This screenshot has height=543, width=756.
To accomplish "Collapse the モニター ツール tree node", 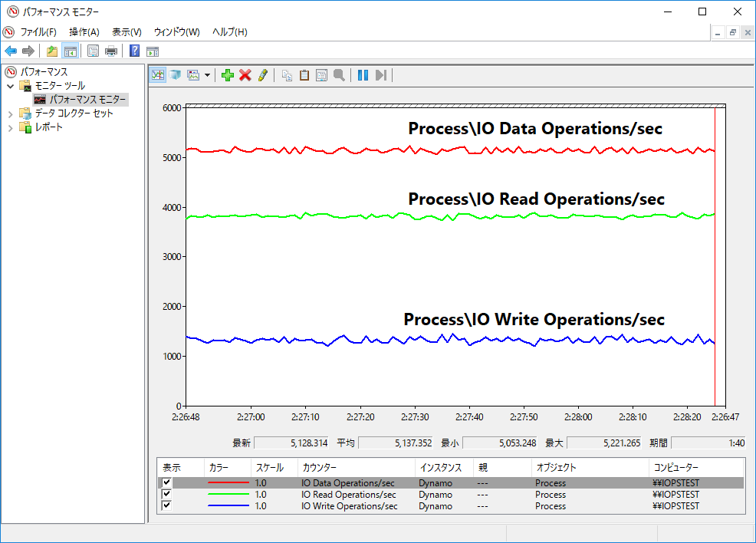I will (10, 87).
